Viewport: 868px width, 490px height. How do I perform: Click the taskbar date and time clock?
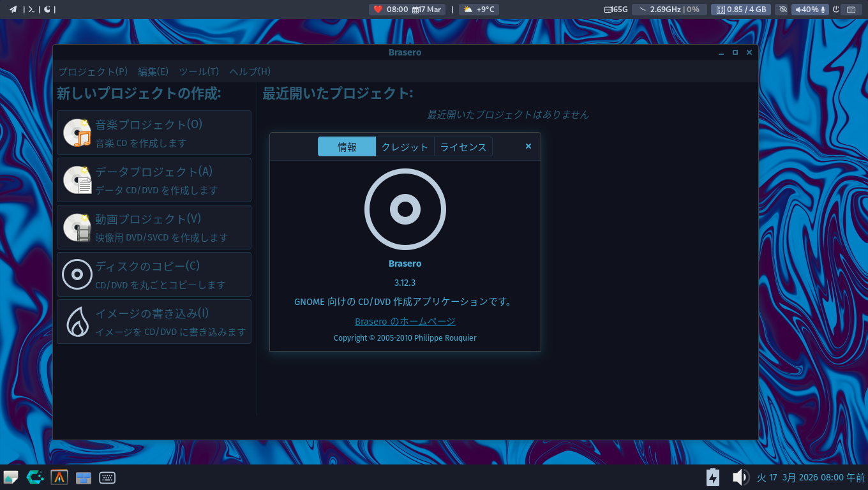click(x=811, y=477)
